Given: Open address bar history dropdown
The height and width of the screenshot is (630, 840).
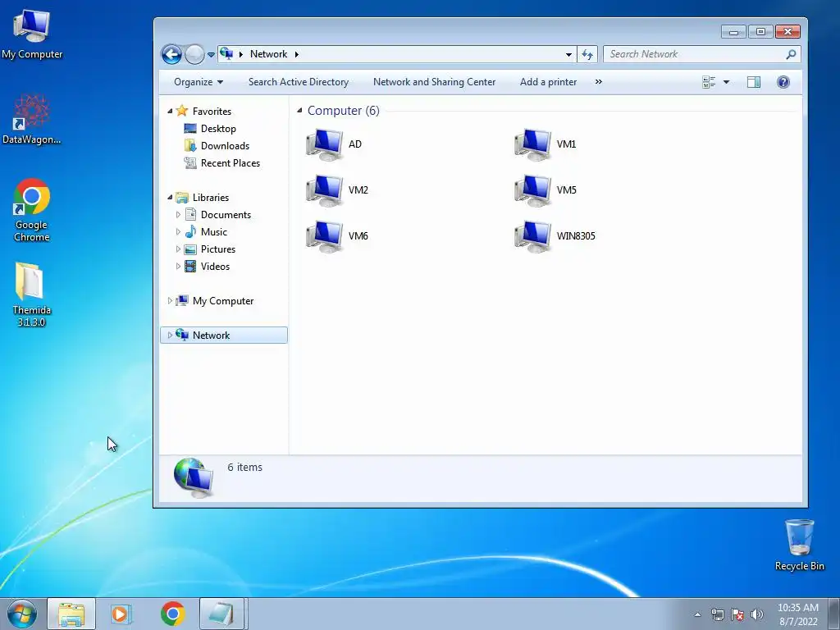Looking at the screenshot, I should (x=568, y=54).
